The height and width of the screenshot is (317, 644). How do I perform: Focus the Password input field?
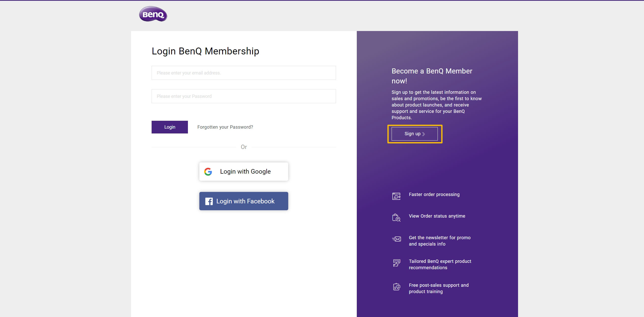tap(244, 96)
